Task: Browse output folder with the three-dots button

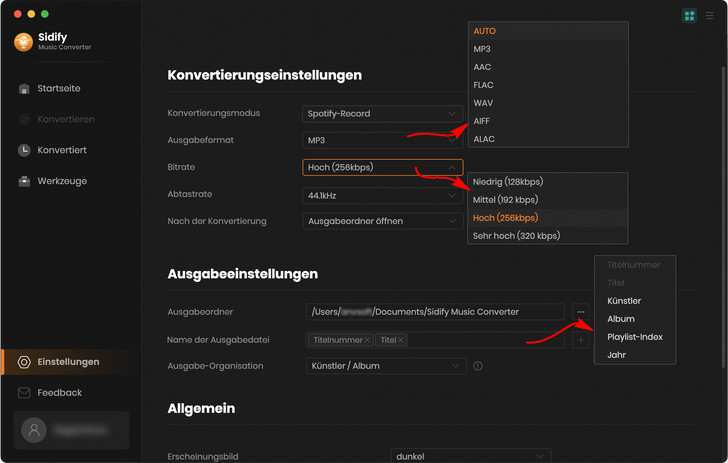Action: click(580, 312)
